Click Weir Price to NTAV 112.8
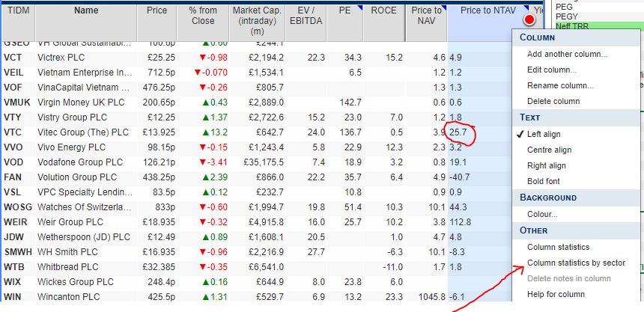This screenshot has width=644, height=312. (x=461, y=222)
